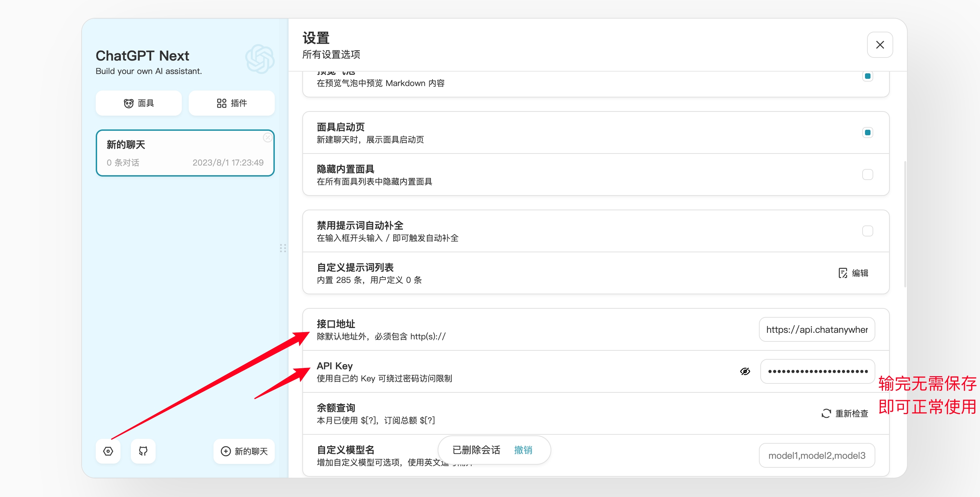Screen dimensions: 980x497
Task: Focus the 接口地址 endpoint URL field
Action: [x=816, y=329]
